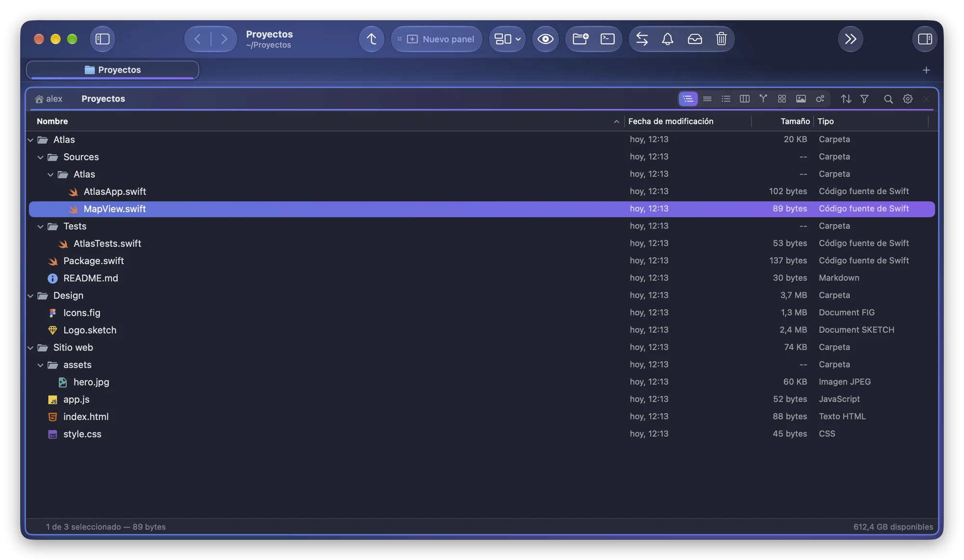The image size is (964, 560).
Task: Go up to the parent folder
Action: pyautogui.click(x=371, y=39)
